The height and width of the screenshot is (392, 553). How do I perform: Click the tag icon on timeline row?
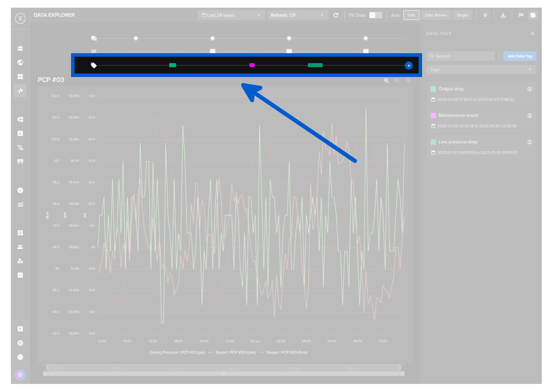coord(93,65)
